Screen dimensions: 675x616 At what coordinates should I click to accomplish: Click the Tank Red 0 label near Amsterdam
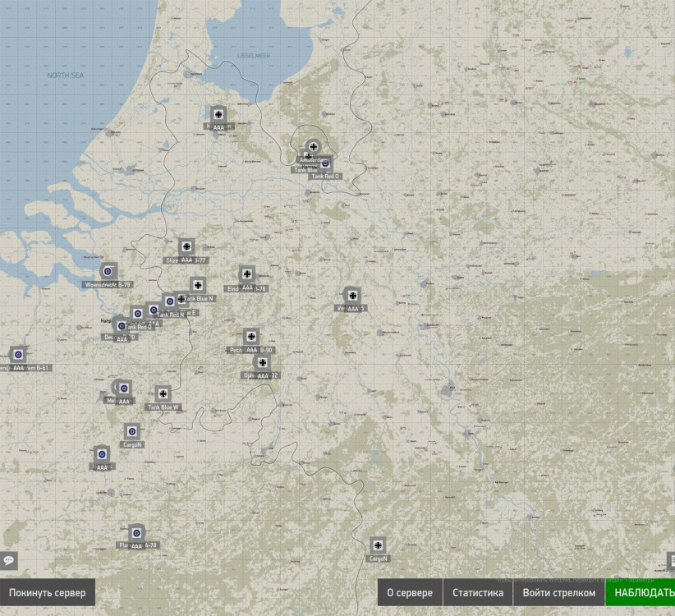click(325, 176)
